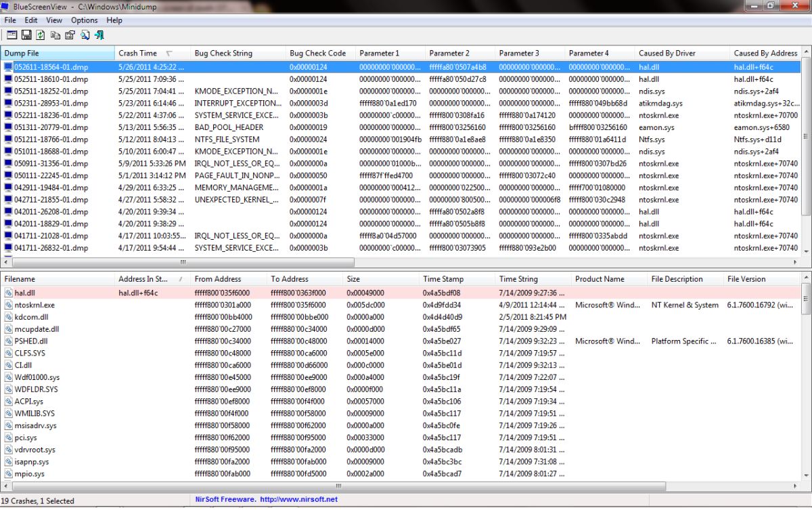This screenshot has width=812, height=510.
Task: Select the 051211-18766-01.dmp row
Action: point(401,140)
